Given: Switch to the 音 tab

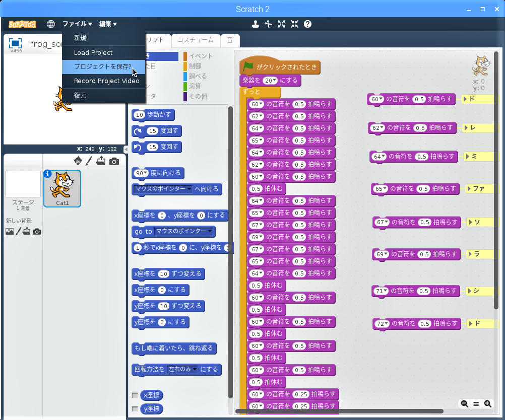Looking at the screenshot, I should coord(230,40).
